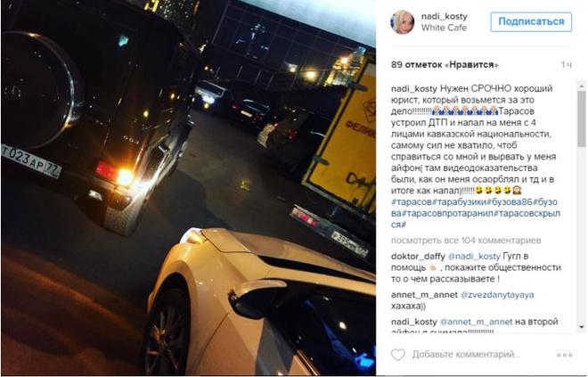Open nadi_kosty username in header
This screenshot has height=377, width=588.
[444, 17]
